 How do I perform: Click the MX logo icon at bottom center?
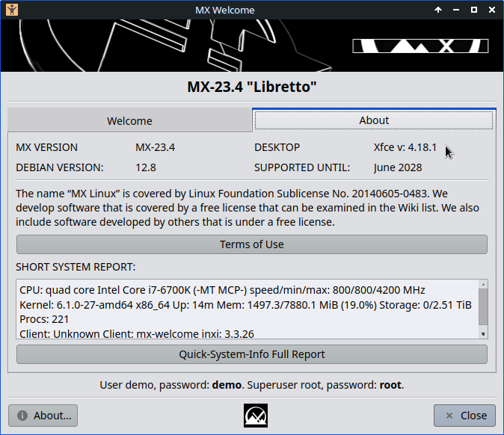pyautogui.click(x=256, y=416)
